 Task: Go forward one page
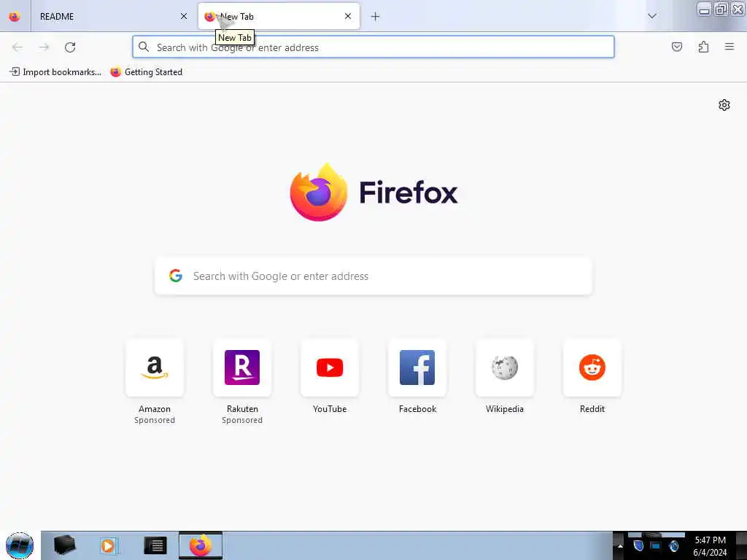point(44,47)
